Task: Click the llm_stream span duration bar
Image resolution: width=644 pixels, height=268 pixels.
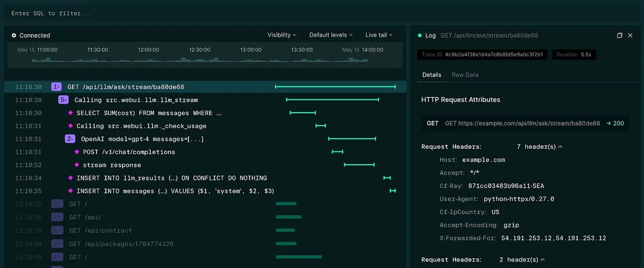Action: coord(333,99)
